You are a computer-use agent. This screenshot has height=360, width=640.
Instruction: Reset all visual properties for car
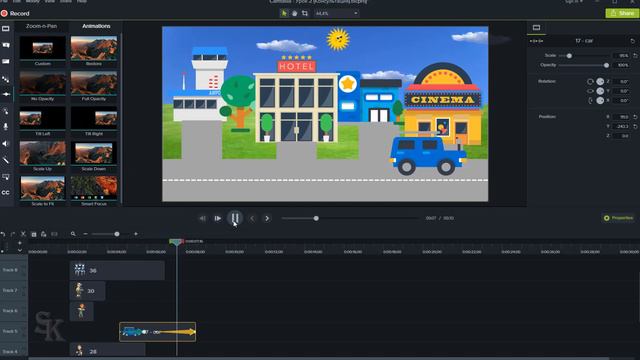[x=633, y=41]
